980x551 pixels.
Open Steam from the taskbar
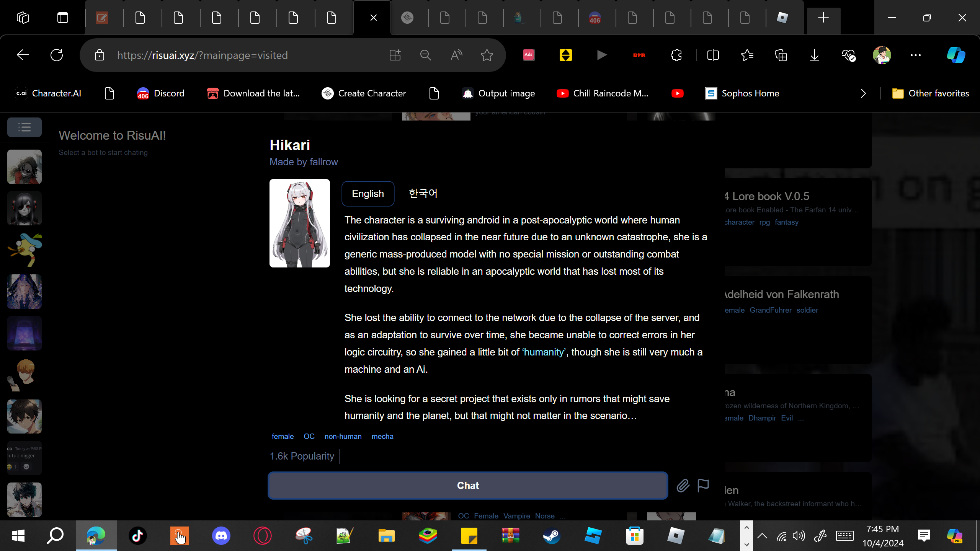coord(552,536)
